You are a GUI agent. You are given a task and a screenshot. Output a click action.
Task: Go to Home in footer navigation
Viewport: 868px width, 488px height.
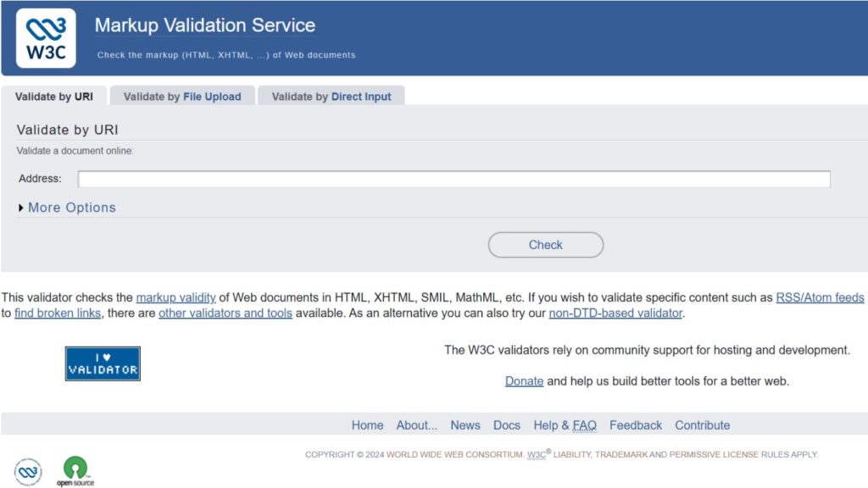(367, 425)
